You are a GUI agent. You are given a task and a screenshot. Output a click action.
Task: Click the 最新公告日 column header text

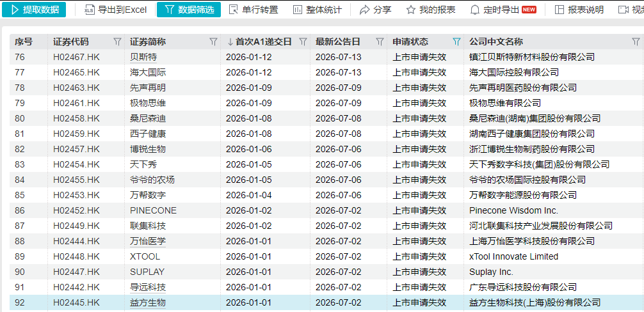pyautogui.click(x=337, y=42)
